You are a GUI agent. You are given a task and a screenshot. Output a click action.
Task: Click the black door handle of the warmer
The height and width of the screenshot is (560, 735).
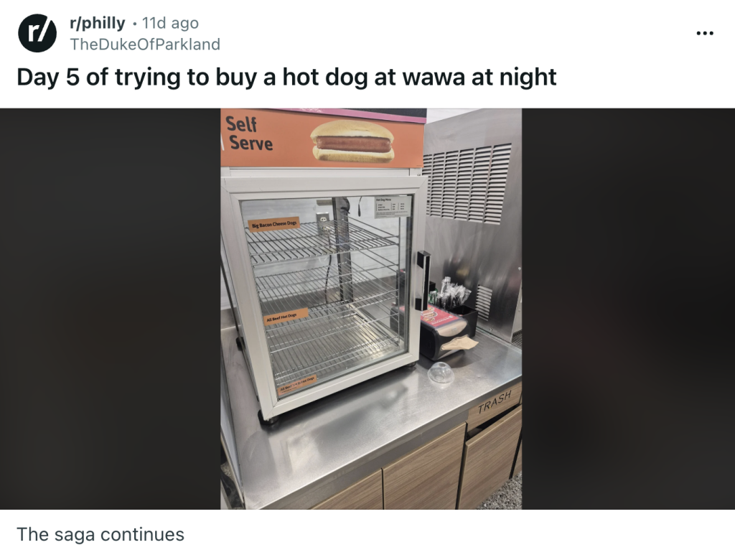pos(422,281)
